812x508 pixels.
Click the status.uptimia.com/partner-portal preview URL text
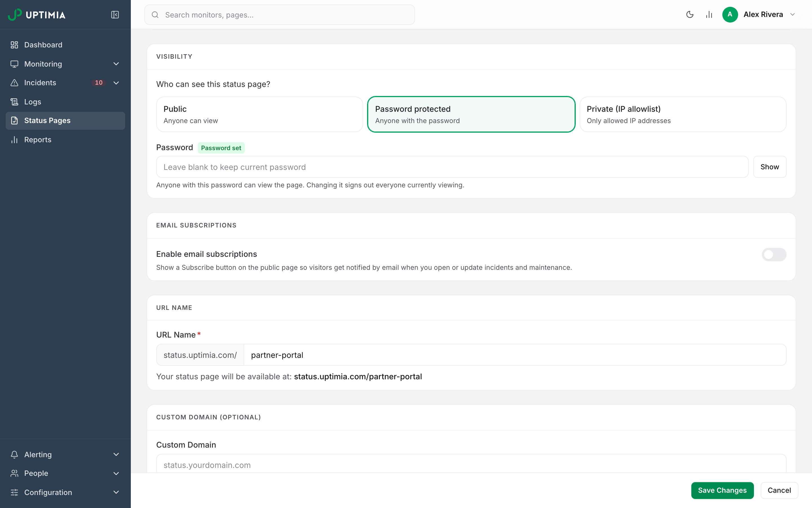point(358,377)
